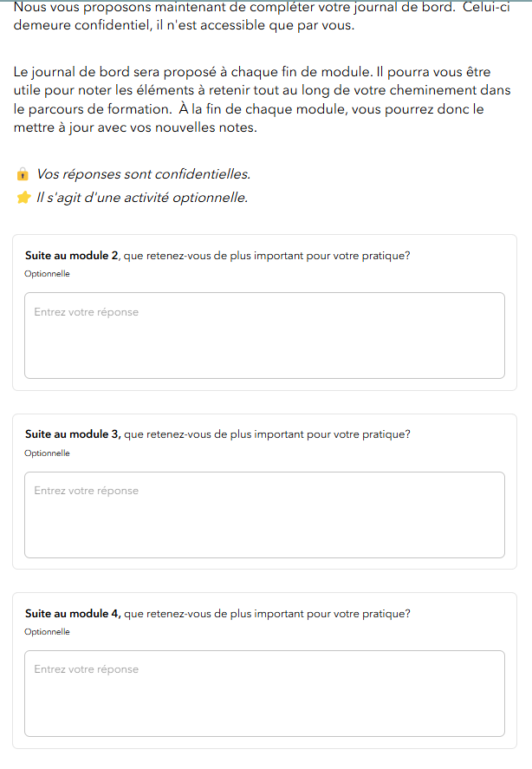
Task: Click the confidentiality statement at the top
Action: point(260,16)
